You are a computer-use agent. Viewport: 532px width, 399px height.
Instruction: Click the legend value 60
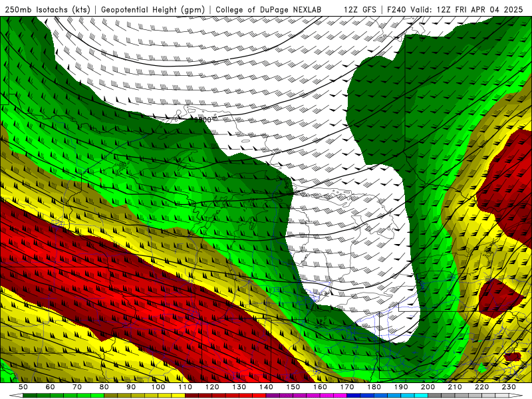[51, 387]
